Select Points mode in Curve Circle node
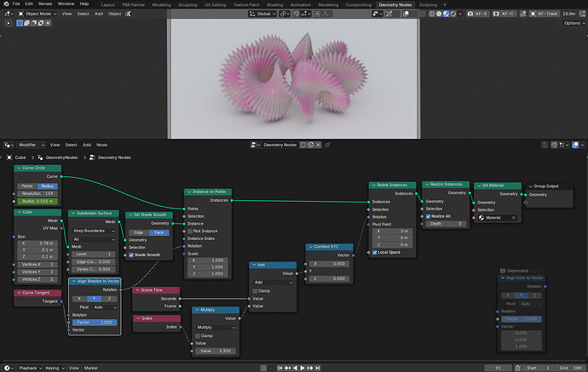Image resolution: width=588 pixels, height=372 pixels. (27, 186)
